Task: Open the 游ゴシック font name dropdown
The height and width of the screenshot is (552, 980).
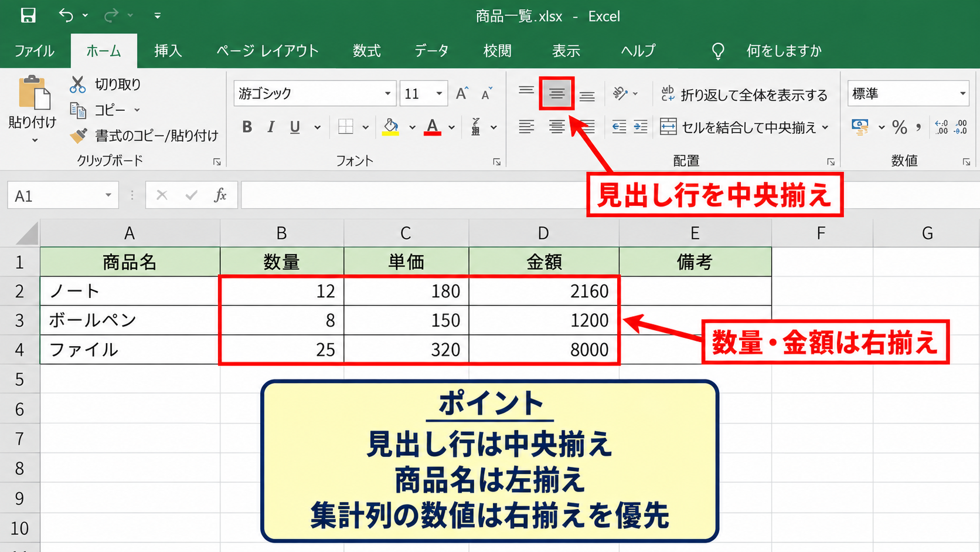Action: pyautogui.click(x=388, y=94)
